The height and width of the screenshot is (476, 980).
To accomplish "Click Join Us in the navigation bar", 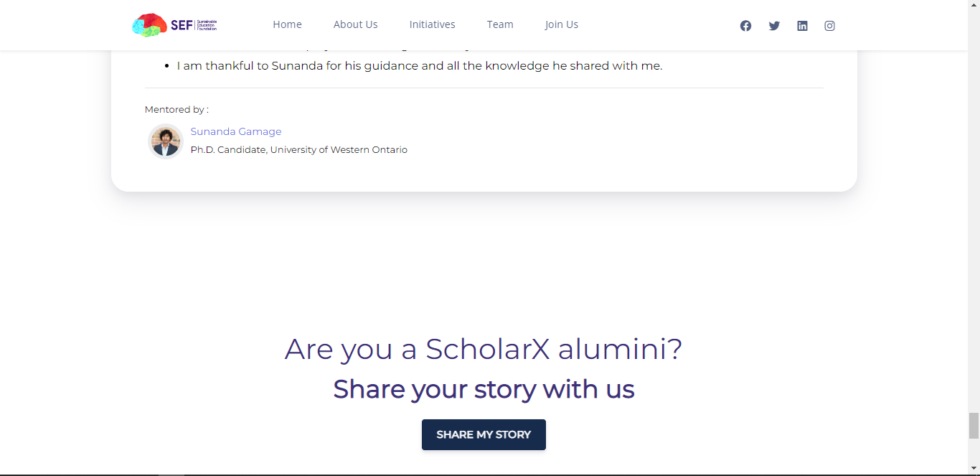I will point(561,24).
